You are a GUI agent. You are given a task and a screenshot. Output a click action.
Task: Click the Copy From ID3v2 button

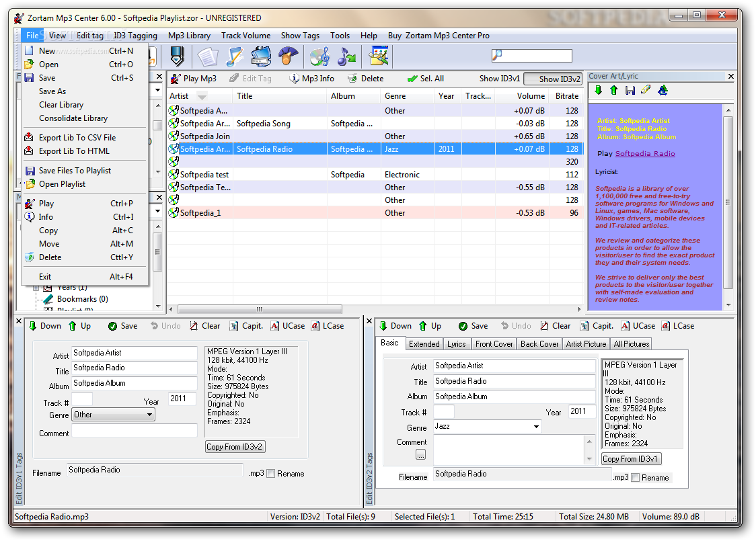(x=235, y=447)
